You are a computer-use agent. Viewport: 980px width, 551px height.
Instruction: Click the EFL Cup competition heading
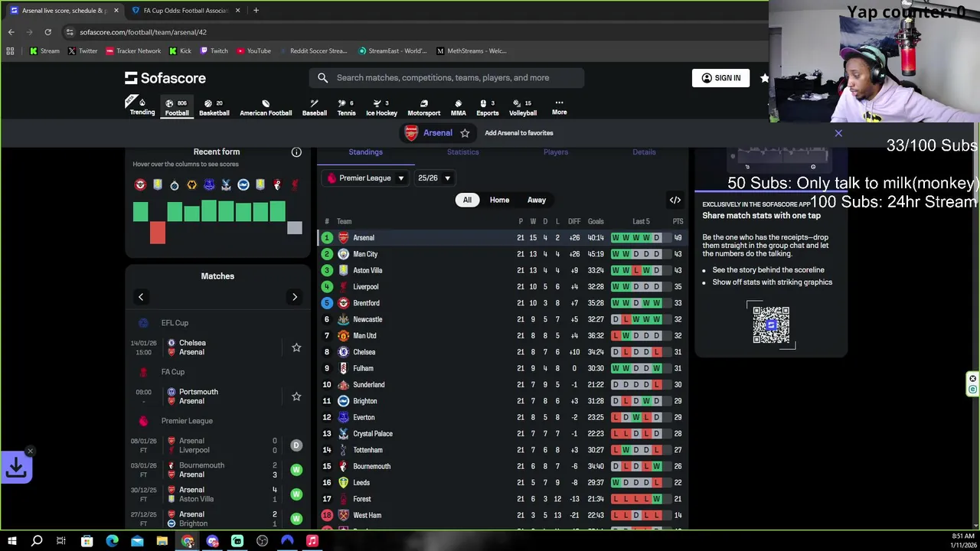coord(175,323)
